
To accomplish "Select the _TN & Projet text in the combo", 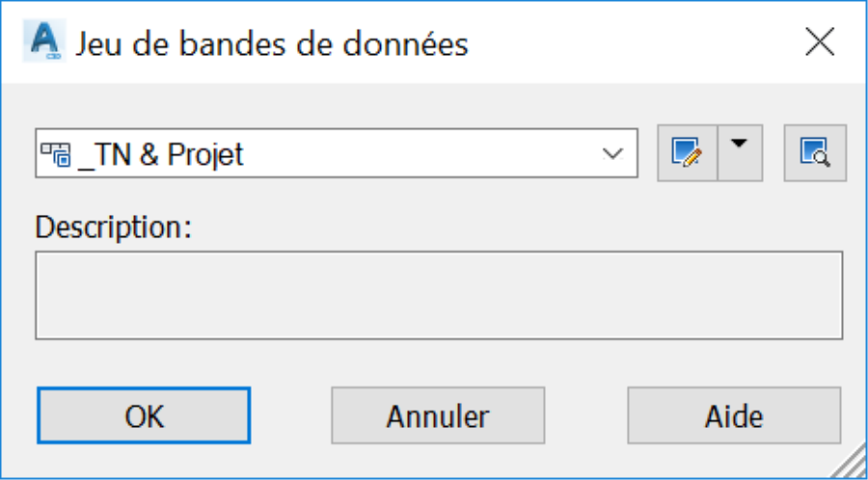I will [x=162, y=154].
